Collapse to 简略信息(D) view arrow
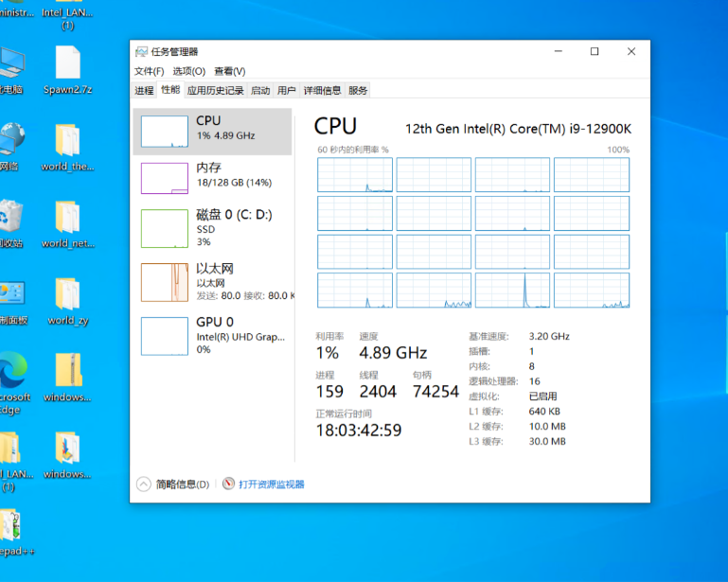The height and width of the screenshot is (582, 728). click(144, 485)
